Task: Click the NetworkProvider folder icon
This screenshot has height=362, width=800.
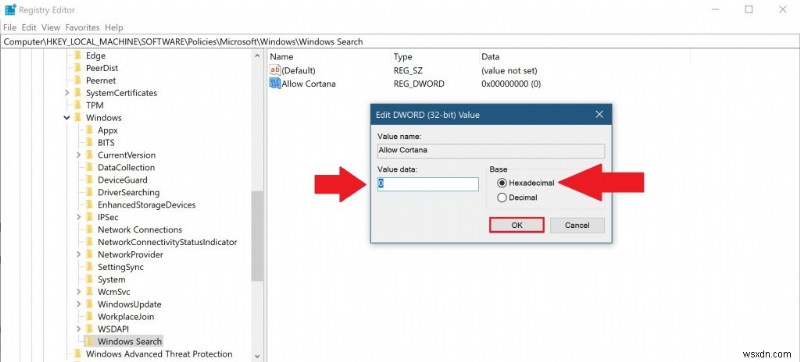Action: click(89, 254)
